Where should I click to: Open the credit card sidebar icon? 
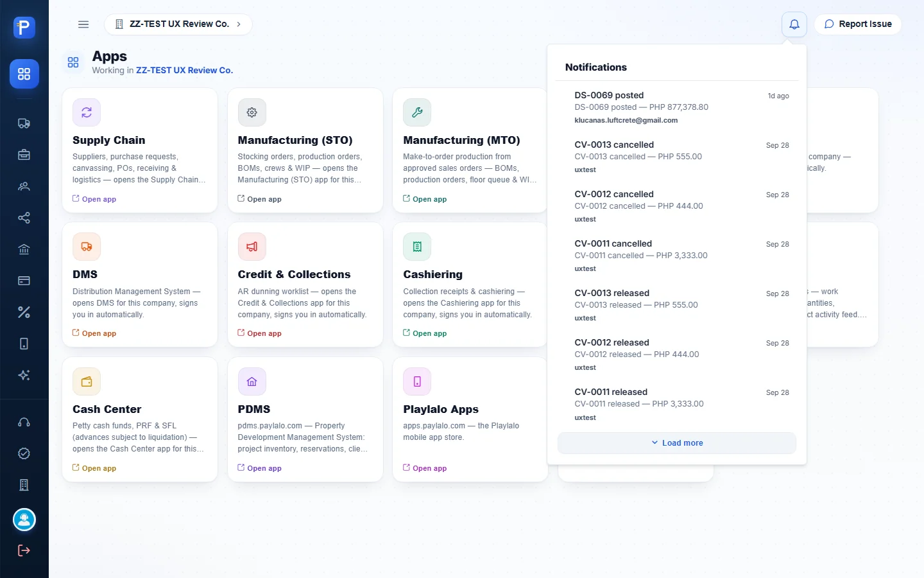24,281
